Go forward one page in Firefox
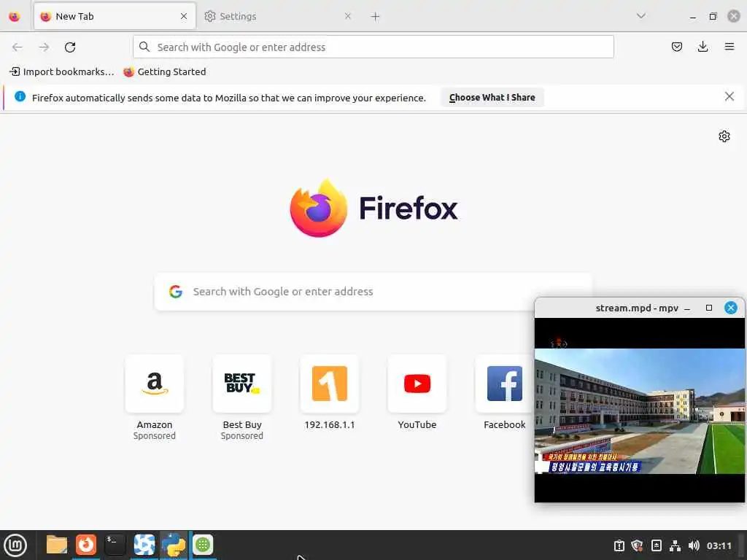The image size is (747, 560). coord(44,47)
